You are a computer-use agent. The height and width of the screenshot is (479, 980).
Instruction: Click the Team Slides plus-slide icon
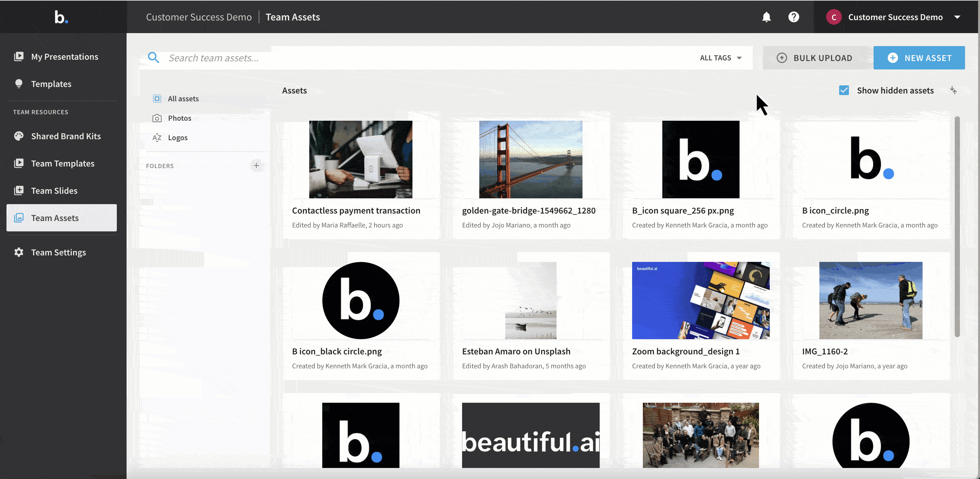click(18, 190)
